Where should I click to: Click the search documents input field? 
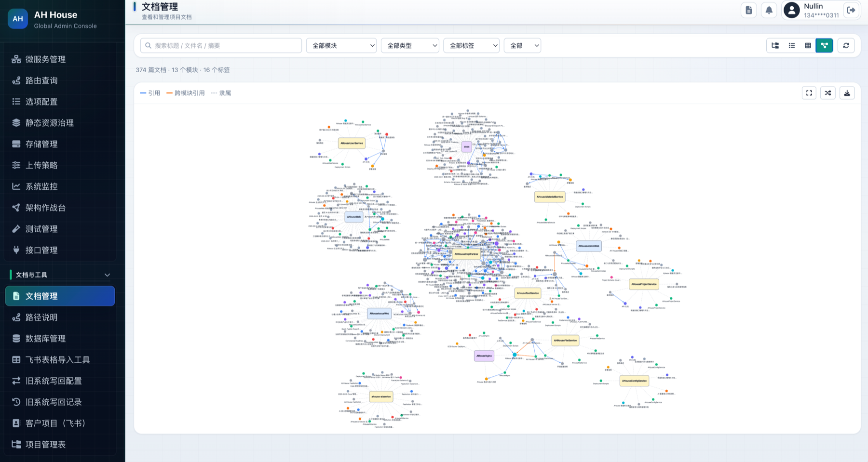pyautogui.click(x=221, y=46)
